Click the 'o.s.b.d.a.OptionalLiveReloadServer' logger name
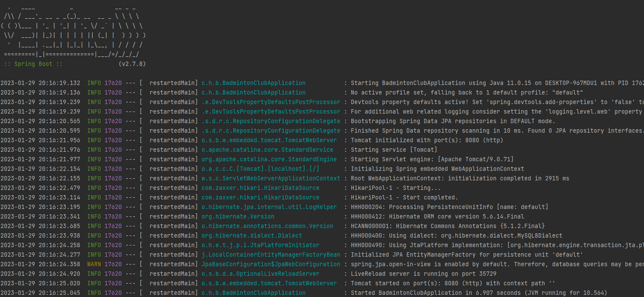 click(x=261, y=274)
